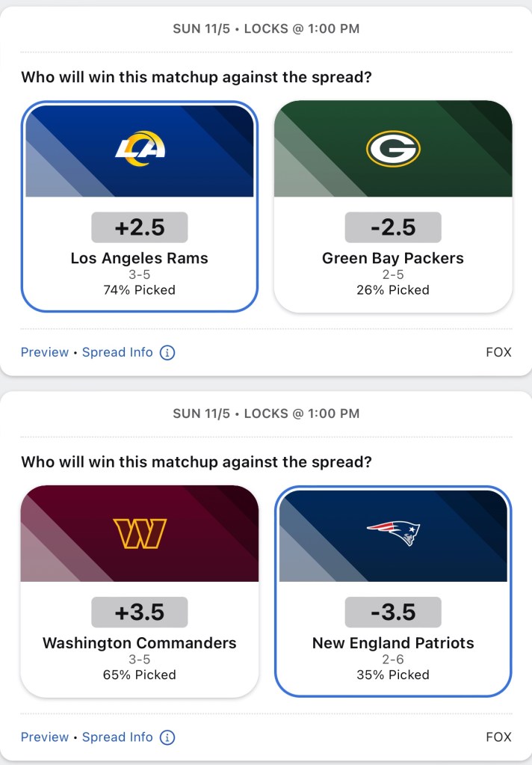Tap the Green Bay Packers team name
The height and width of the screenshot is (765, 532).
click(x=393, y=258)
